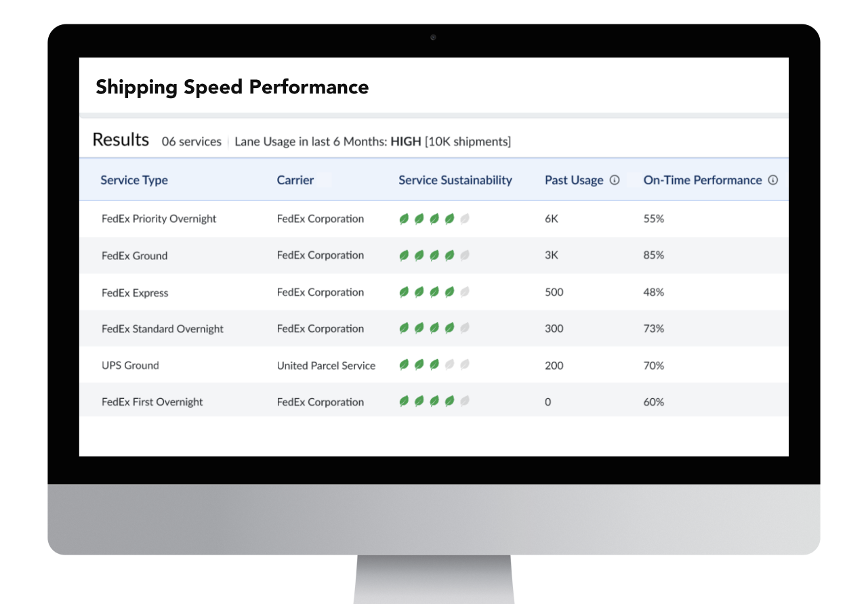Click the Past Usage info icon
The width and height of the screenshot is (868, 604).
(615, 180)
